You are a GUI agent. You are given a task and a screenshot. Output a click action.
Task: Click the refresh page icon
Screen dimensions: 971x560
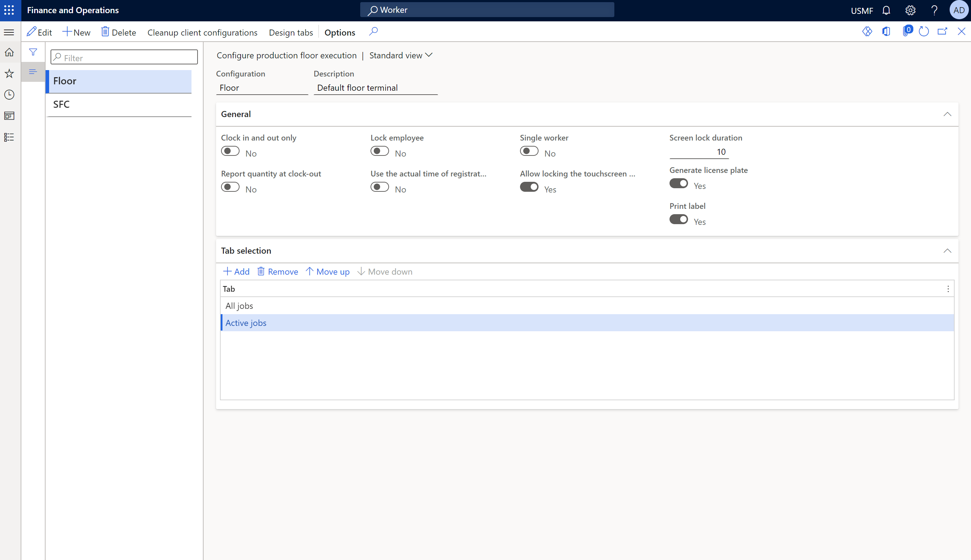click(x=923, y=32)
